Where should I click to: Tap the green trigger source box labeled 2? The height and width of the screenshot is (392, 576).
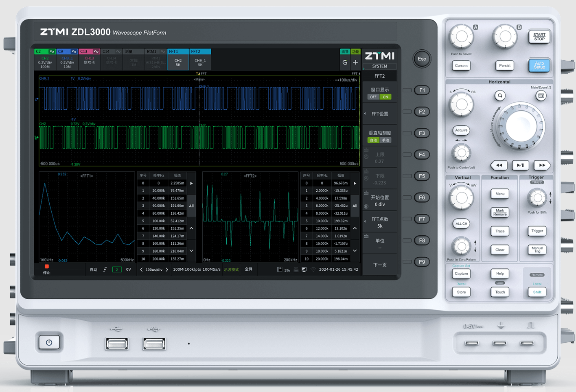(117, 269)
